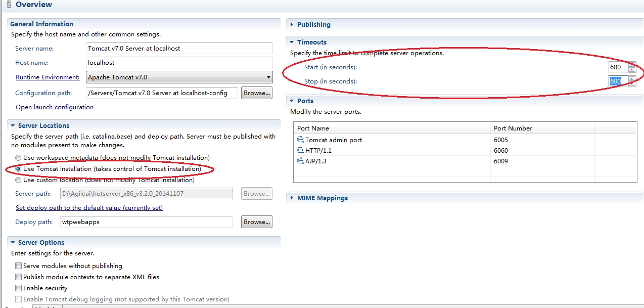
Task: Click the Deploy path field with wtpwebapps
Action: click(x=146, y=222)
